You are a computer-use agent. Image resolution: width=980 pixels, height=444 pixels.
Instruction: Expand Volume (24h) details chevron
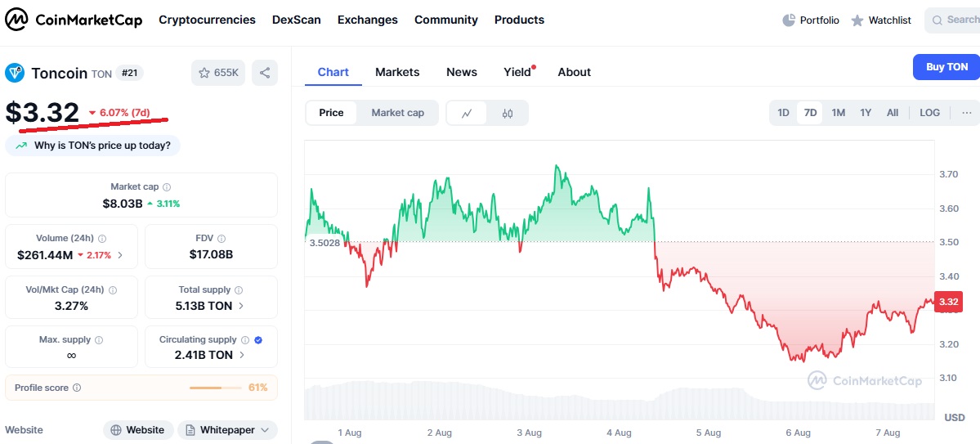[120, 255]
